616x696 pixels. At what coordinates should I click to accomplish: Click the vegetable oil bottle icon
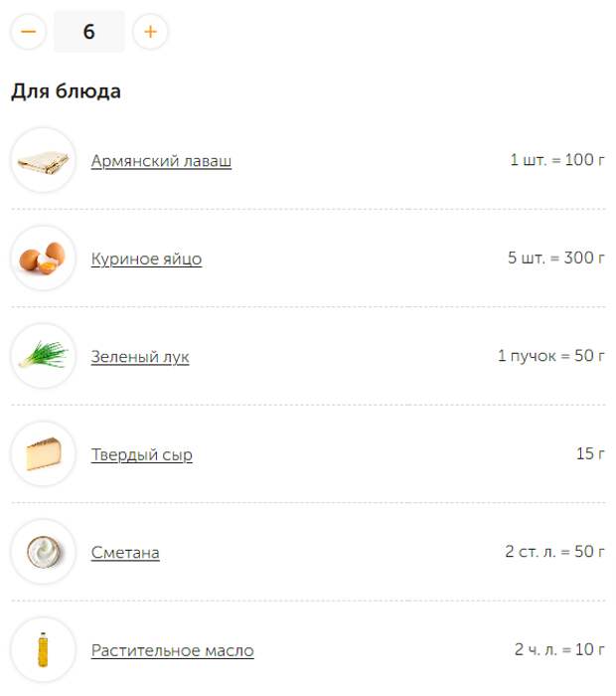click(44, 650)
